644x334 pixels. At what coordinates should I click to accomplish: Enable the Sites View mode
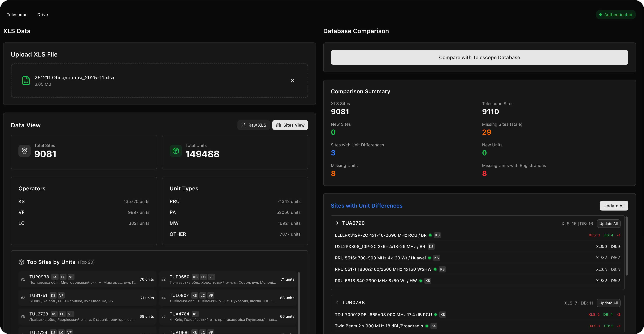click(x=290, y=125)
